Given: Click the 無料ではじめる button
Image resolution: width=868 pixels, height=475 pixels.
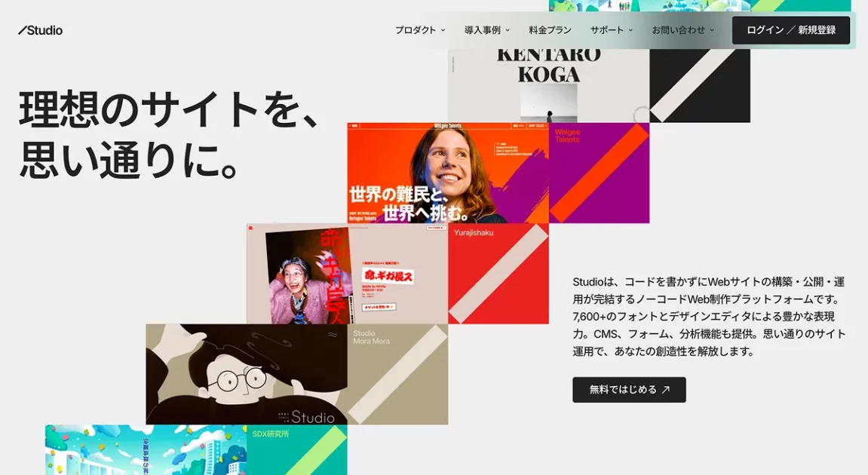Looking at the screenshot, I should tap(628, 390).
